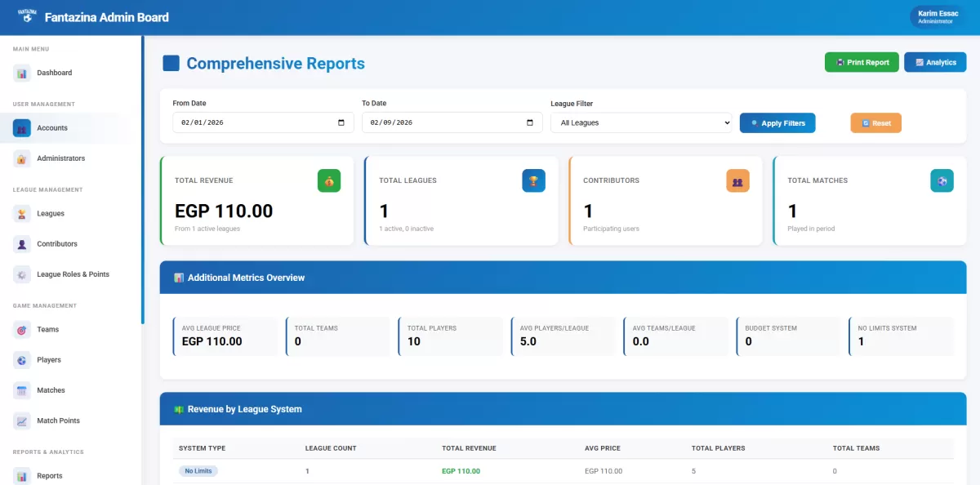Image resolution: width=980 pixels, height=485 pixels.
Task: Click the Total Revenue card trophy icon
Action: click(328, 180)
